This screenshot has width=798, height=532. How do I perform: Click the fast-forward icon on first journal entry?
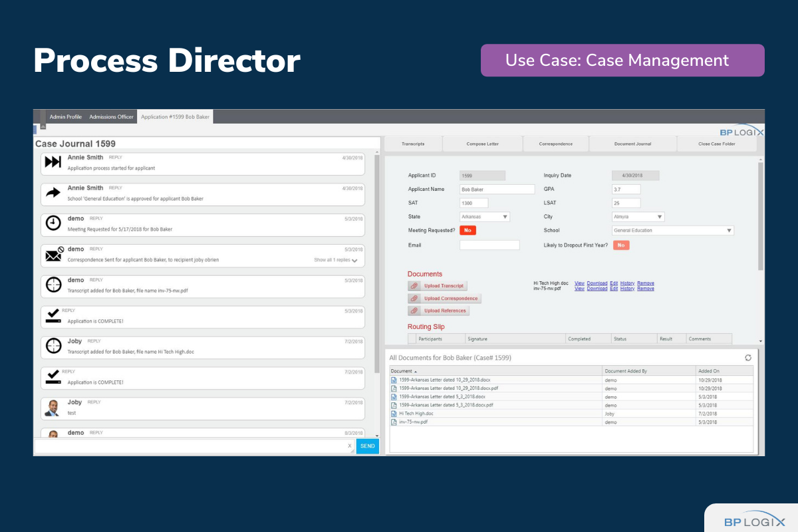(x=53, y=162)
